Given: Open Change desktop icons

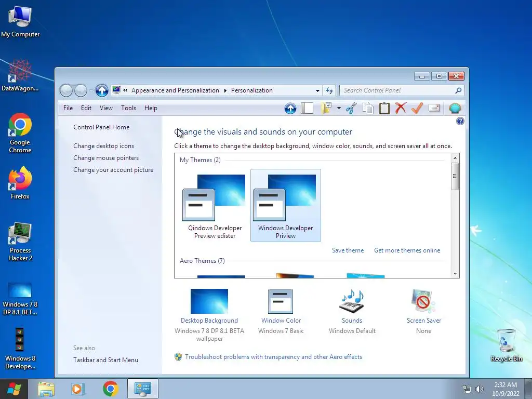Looking at the screenshot, I should [103, 146].
